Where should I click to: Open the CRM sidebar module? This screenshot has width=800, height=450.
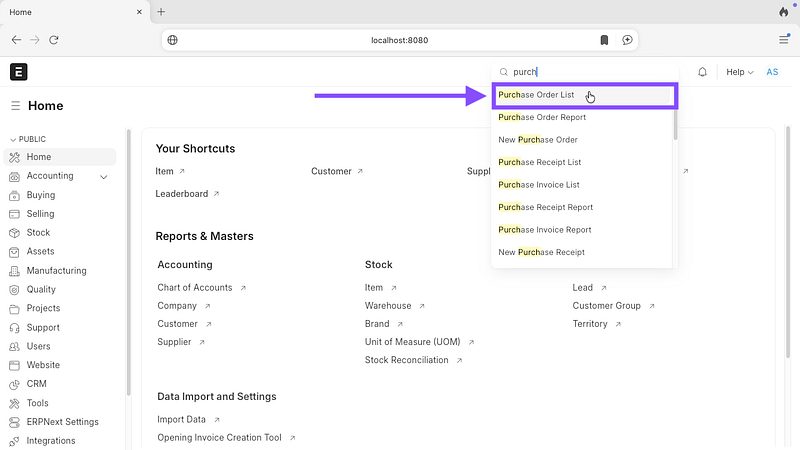click(x=36, y=384)
